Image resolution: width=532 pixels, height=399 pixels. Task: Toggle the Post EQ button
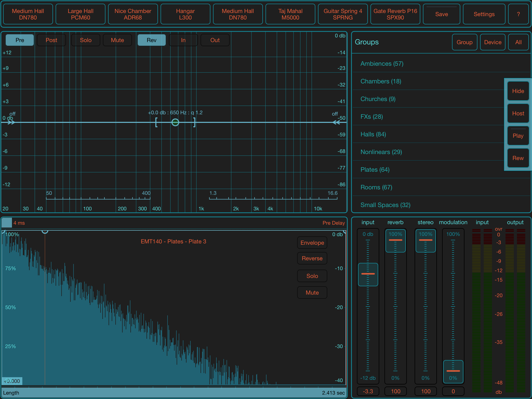tap(51, 40)
